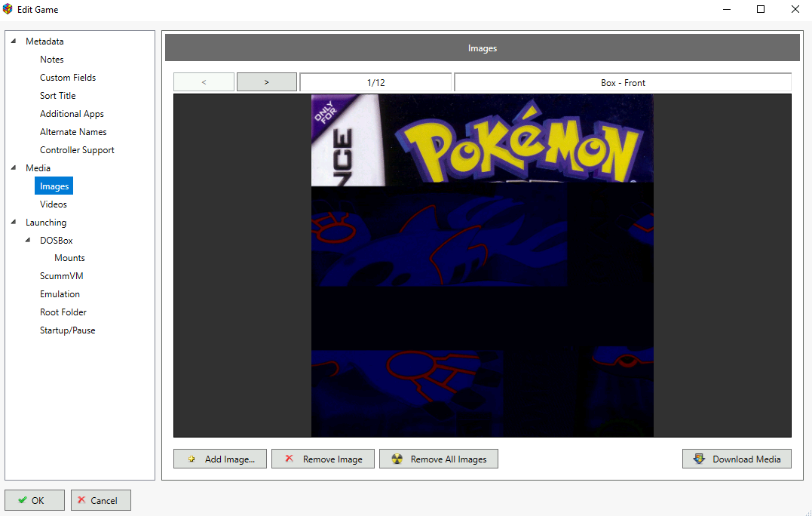Viewport: 812px width, 516px height.
Task: Click the yellow plus icon on Add Image
Action: click(x=192, y=459)
